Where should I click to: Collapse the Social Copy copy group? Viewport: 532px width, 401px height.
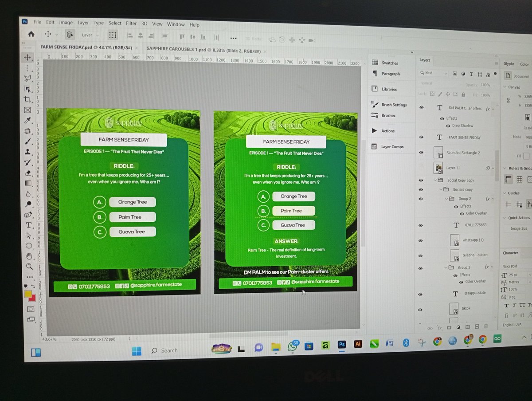435,180
